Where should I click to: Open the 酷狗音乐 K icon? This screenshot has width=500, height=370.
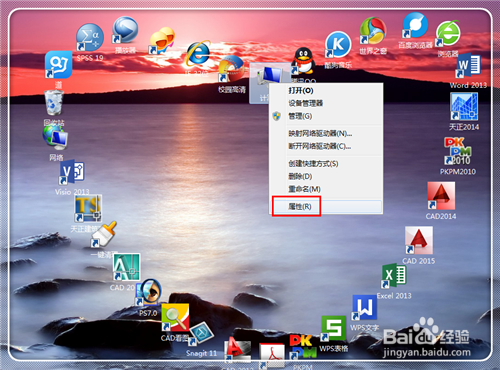(338, 45)
